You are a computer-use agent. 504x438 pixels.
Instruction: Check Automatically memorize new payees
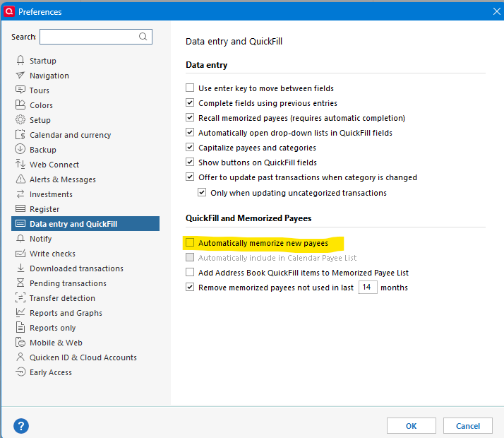[x=190, y=242]
